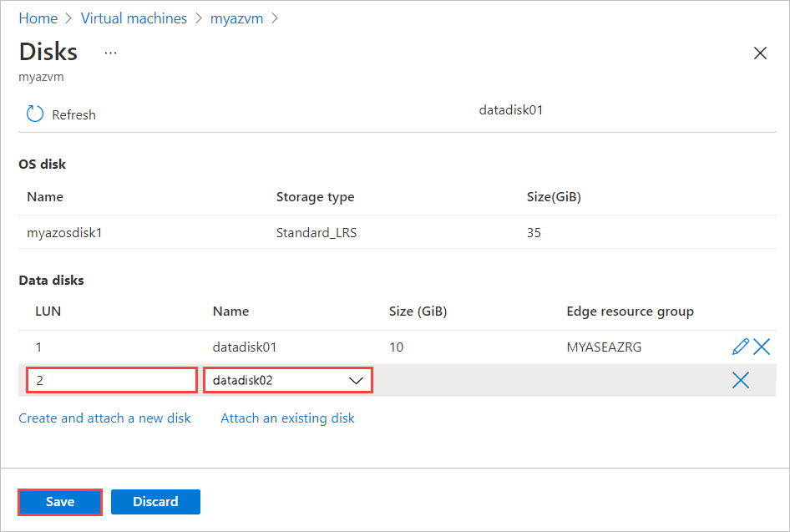This screenshot has width=790, height=532.
Task: Go to myazvm via breadcrumb
Action: pyautogui.click(x=236, y=18)
